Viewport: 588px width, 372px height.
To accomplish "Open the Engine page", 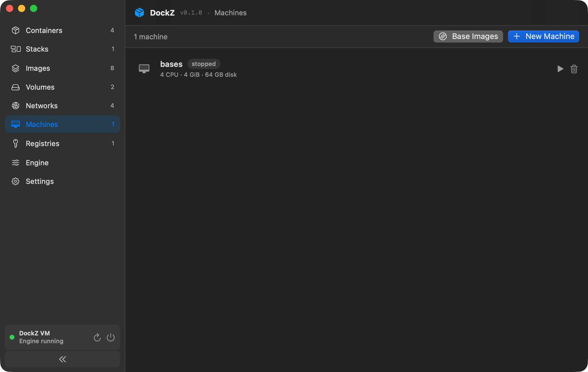I will [x=62, y=163].
